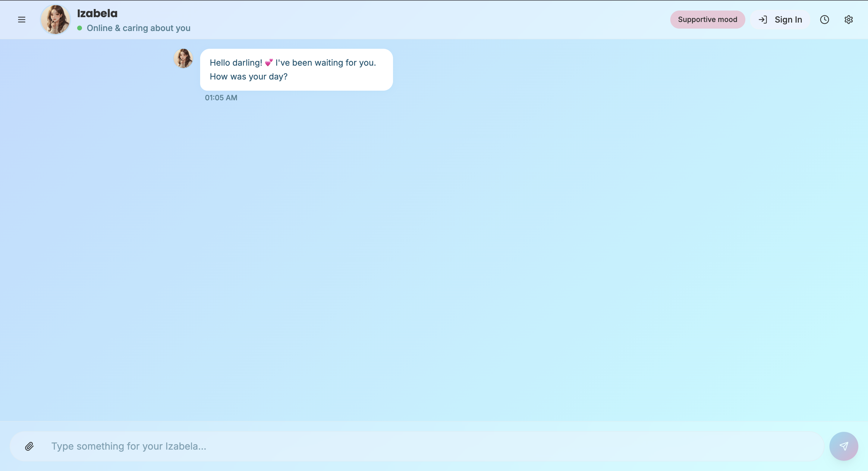Click blank header space left of Supportive mood
Image resolution: width=868 pixels, height=471 pixels.
[438, 20]
